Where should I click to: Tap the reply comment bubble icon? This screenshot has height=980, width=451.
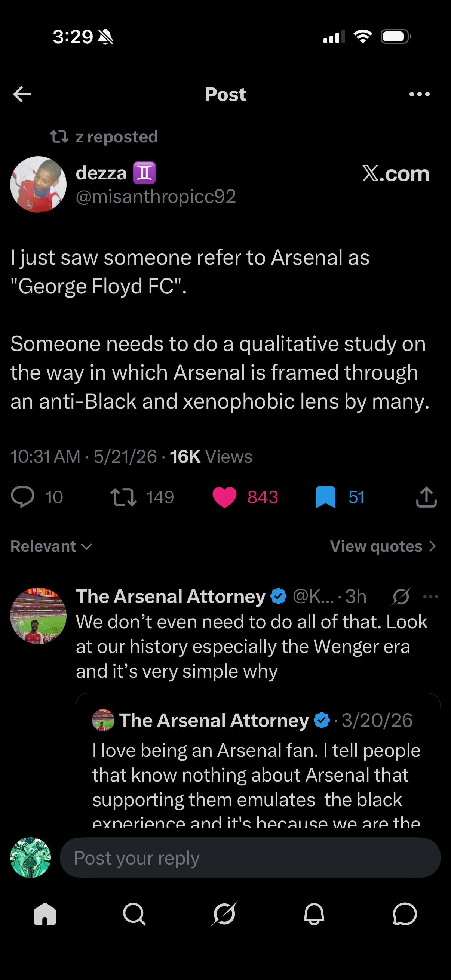[x=23, y=497]
